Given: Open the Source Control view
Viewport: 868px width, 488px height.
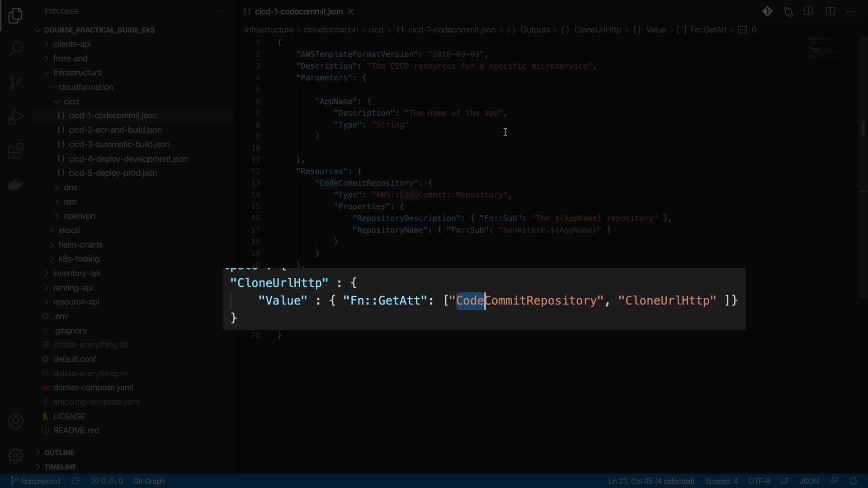Looking at the screenshot, I should click(15, 83).
